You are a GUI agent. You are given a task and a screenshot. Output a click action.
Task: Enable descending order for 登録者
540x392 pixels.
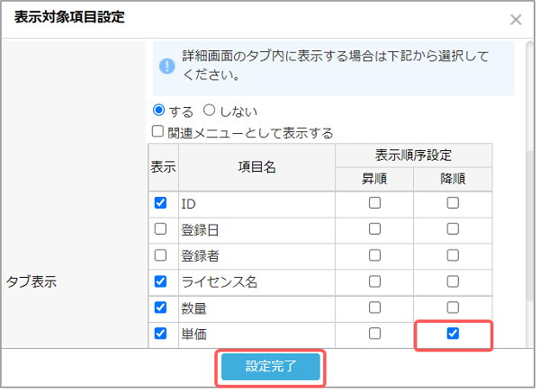[x=453, y=255]
